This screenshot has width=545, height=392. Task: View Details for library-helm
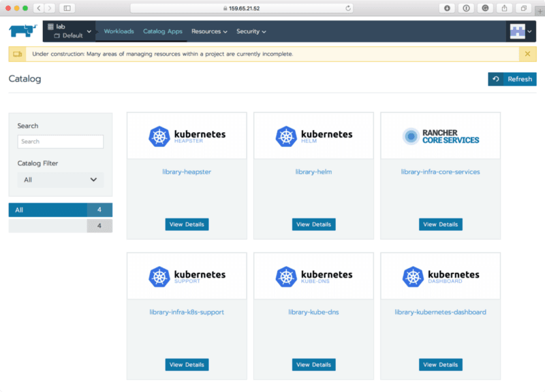pos(313,224)
